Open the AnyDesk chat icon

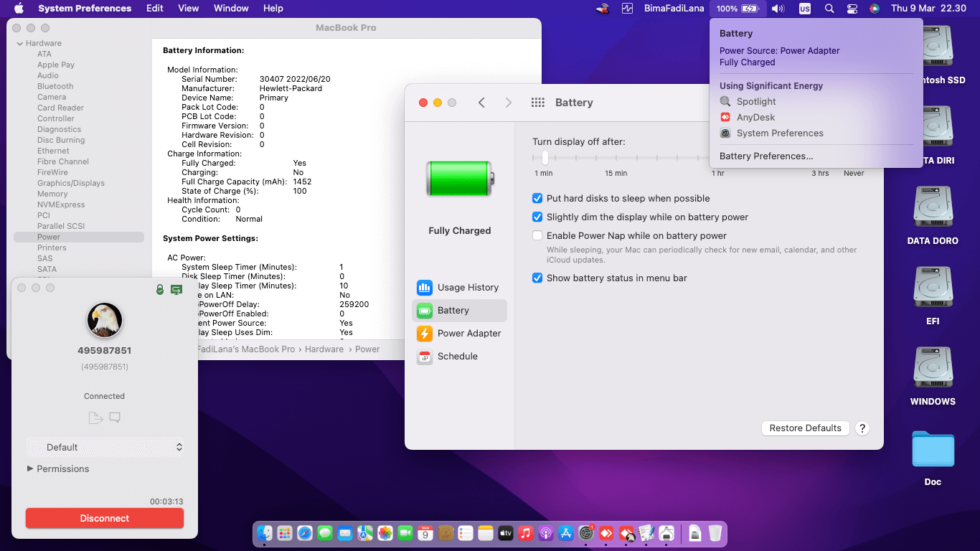pyautogui.click(x=115, y=418)
